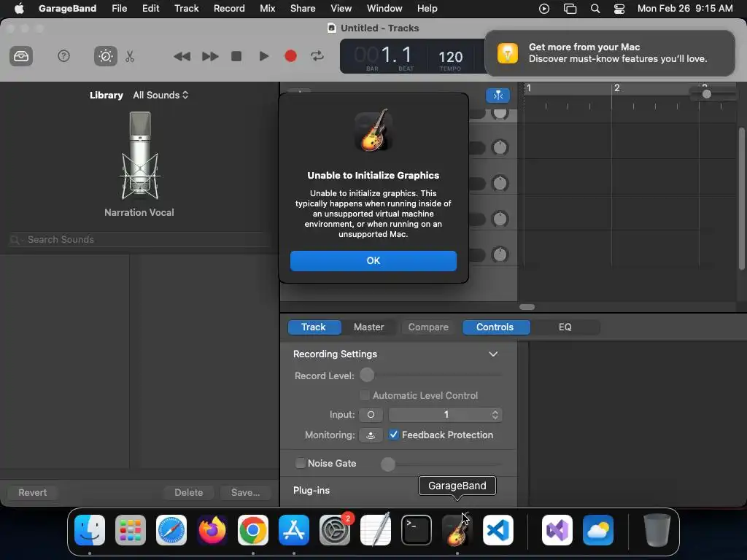Viewport: 747px width, 560px height.
Task: Click the Stop button
Action: (236, 56)
